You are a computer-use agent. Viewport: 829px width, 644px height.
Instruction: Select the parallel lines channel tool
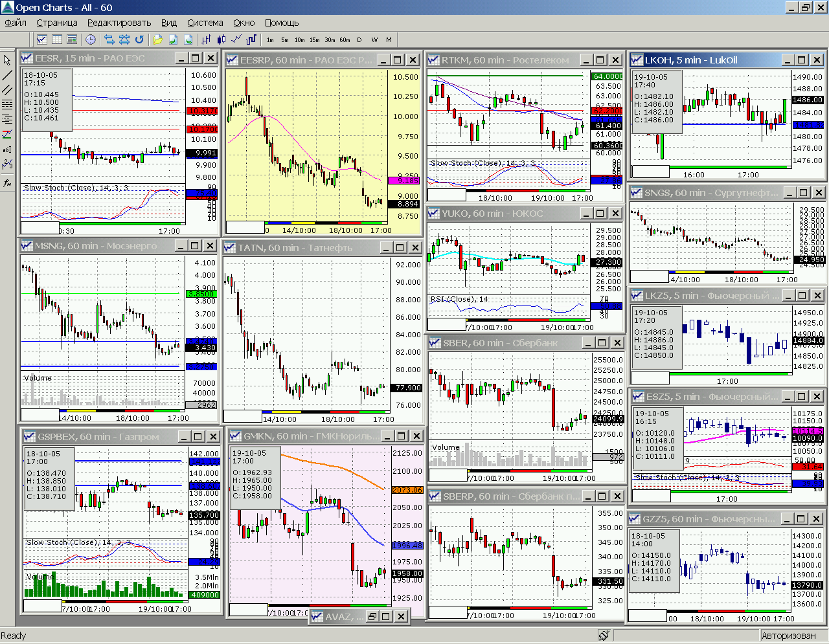coord(7,90)
